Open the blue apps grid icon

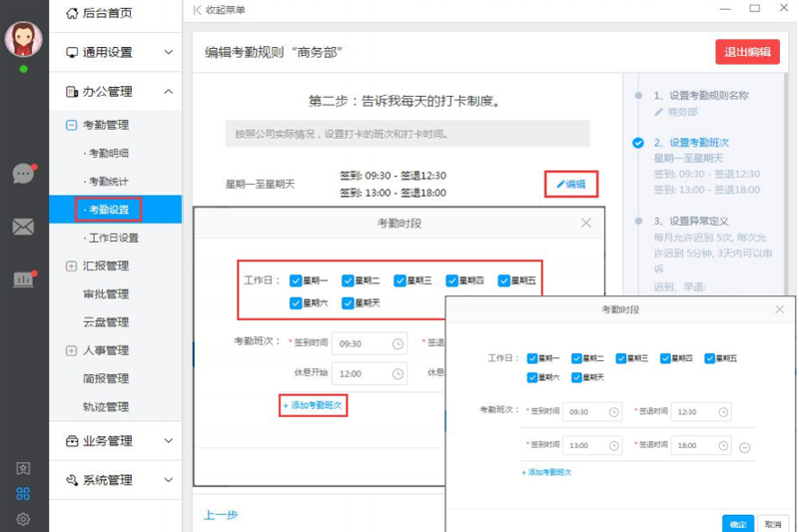(23, 493)
